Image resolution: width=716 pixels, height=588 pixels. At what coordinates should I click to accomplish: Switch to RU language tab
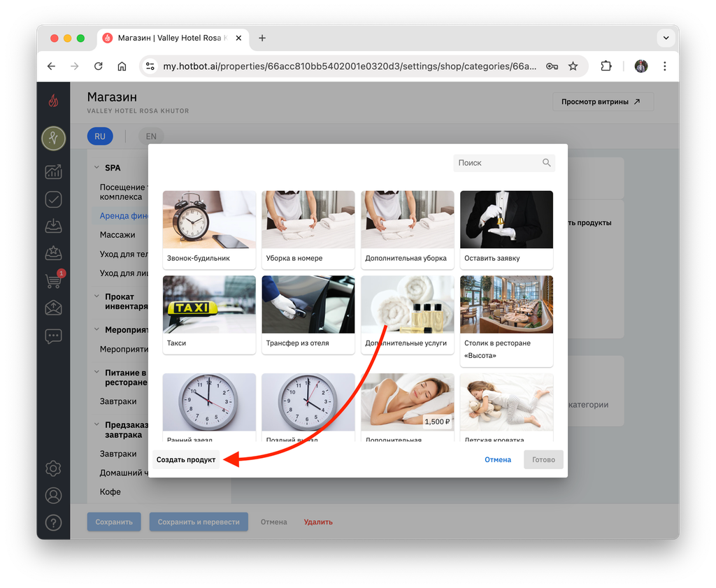100,136
